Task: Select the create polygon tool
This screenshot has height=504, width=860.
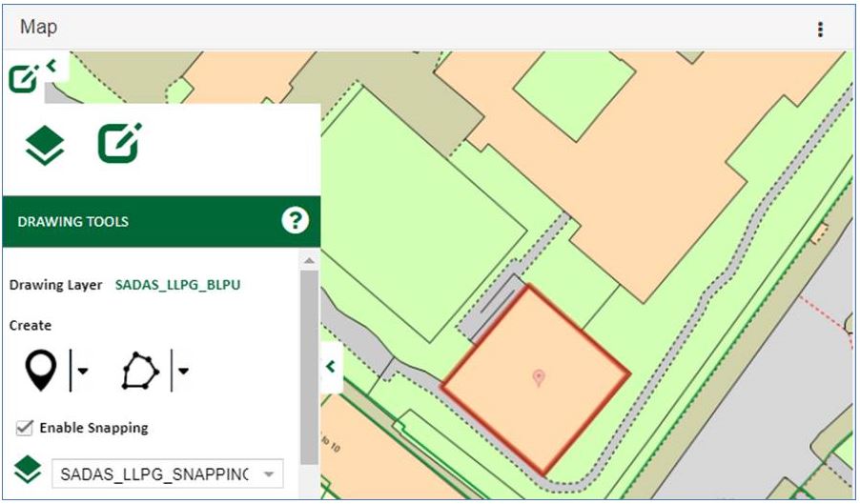Action: (140, 371)
